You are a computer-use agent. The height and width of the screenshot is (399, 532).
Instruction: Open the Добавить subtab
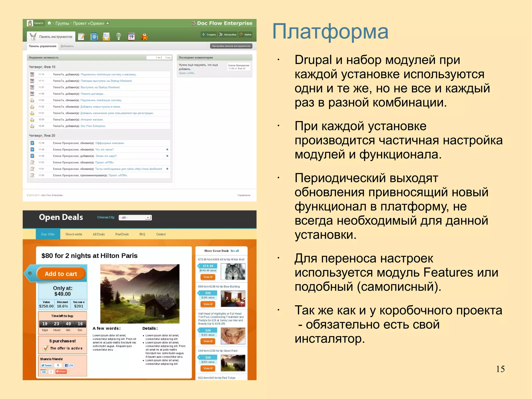coord(67,46)
